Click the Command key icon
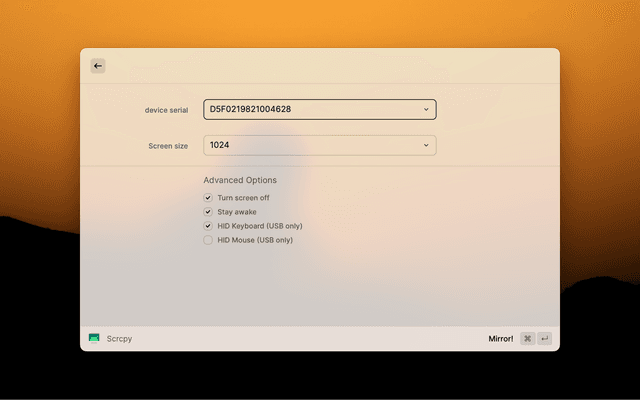 [527, 339]
